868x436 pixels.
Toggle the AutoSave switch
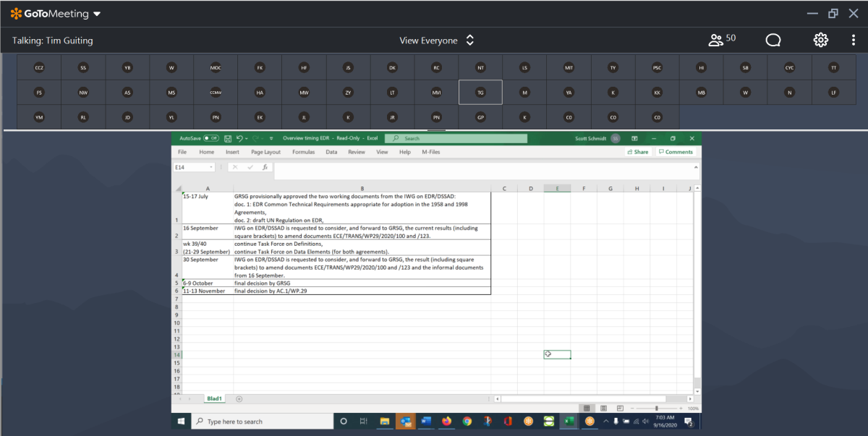tap(211, 138)
